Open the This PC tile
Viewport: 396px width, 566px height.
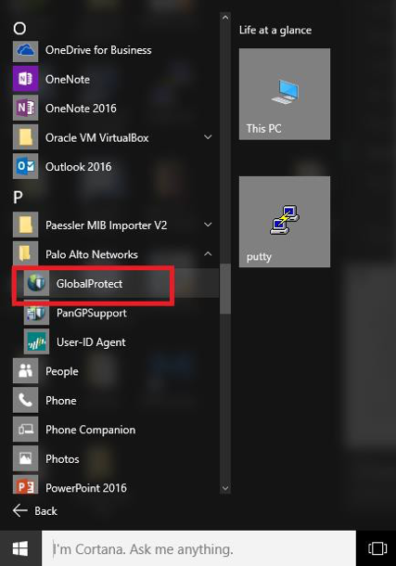click(284, 94)
